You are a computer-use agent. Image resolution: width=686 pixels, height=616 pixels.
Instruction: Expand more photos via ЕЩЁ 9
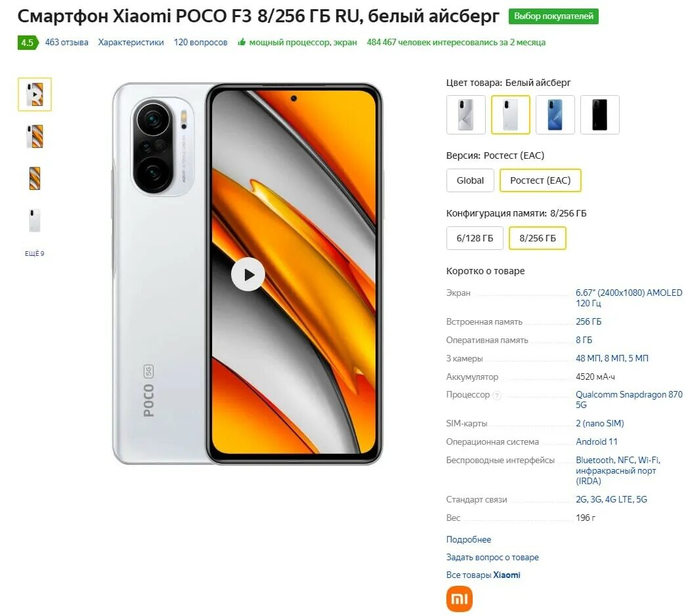[x=35, y=254]
